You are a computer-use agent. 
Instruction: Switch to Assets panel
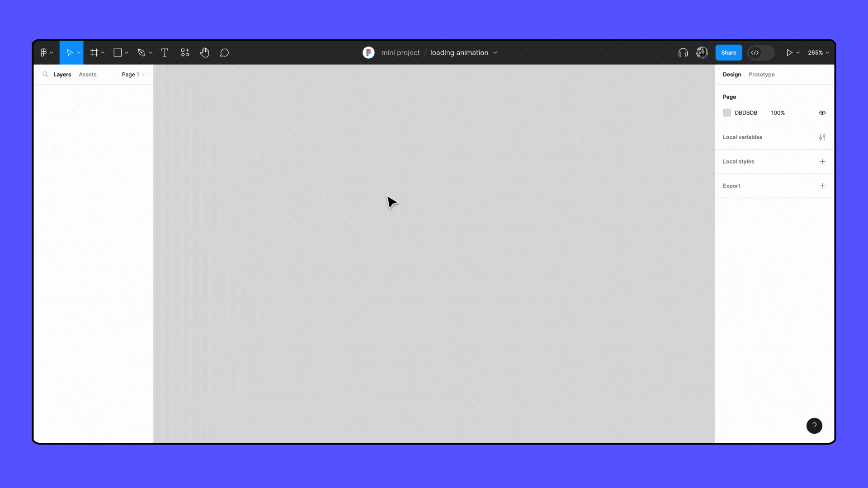pyautogui.click(x=88, y=74)
